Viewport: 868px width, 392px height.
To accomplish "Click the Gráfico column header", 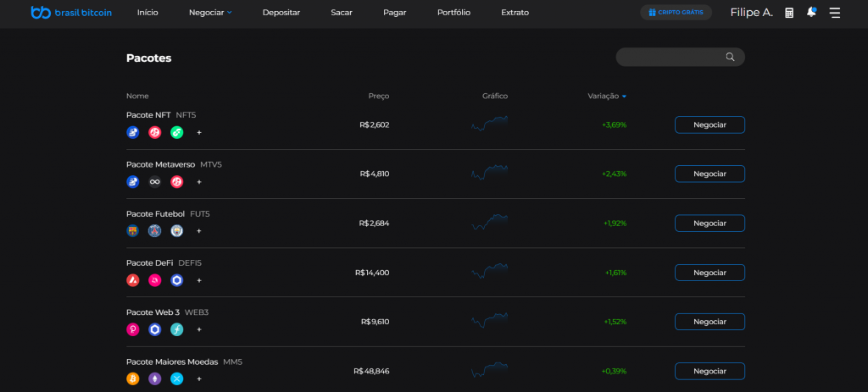I will point(495,97).
